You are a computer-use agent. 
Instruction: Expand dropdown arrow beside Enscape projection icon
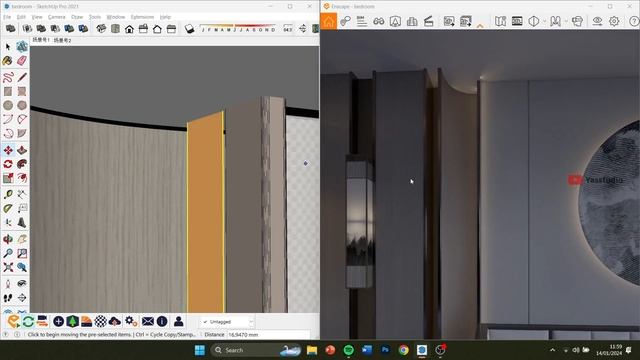click(544, 21)
